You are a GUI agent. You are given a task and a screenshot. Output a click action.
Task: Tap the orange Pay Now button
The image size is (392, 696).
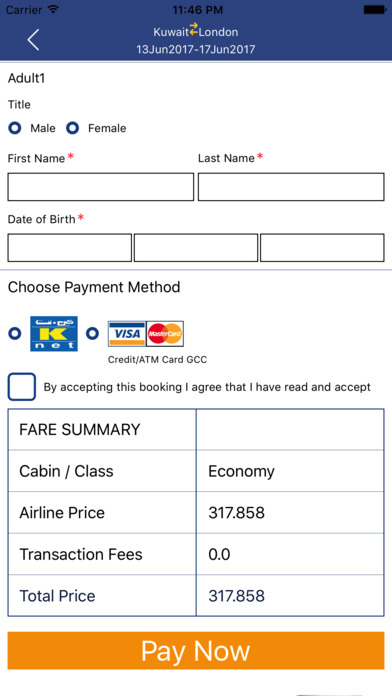tap(196, 651)
